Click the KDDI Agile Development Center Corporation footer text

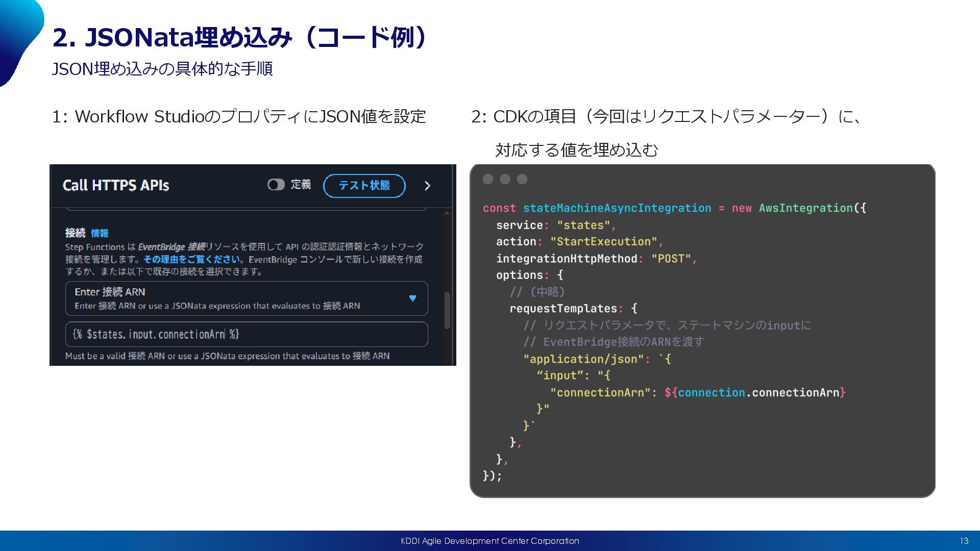[490, 541]
